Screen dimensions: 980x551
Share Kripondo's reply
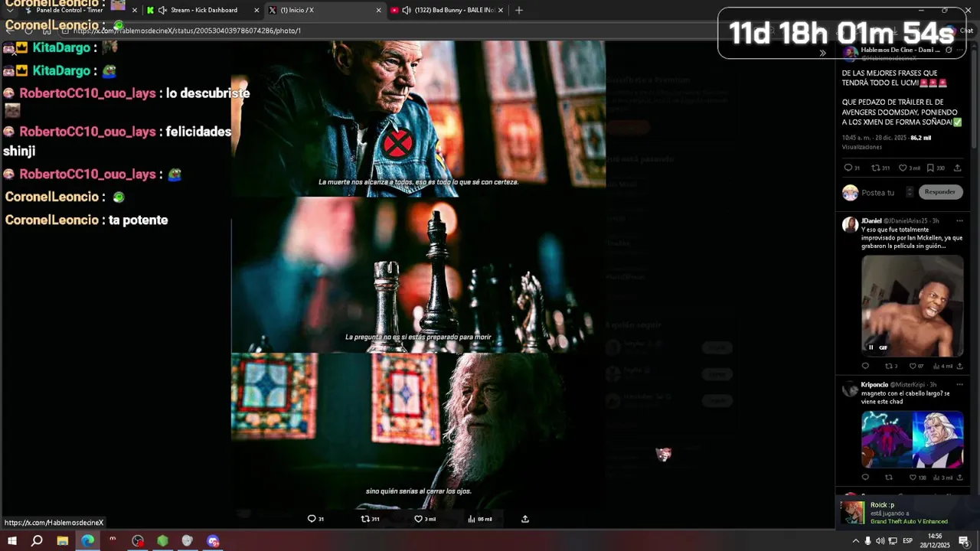(x=959, y=478)
